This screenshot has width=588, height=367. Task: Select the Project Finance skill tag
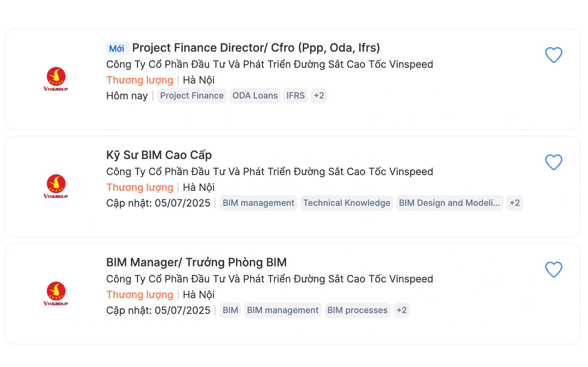pos(192,96)
